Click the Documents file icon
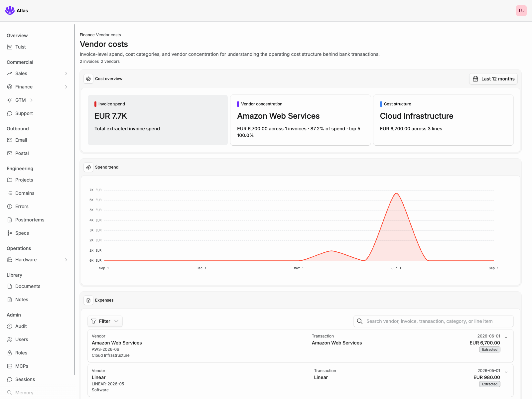Screen dimensions: 532x399 10,286
